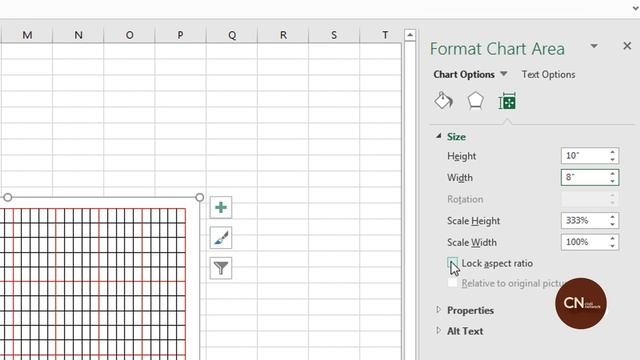
Task: Increase Height with the up spinner
Action: tap(613, 152)
